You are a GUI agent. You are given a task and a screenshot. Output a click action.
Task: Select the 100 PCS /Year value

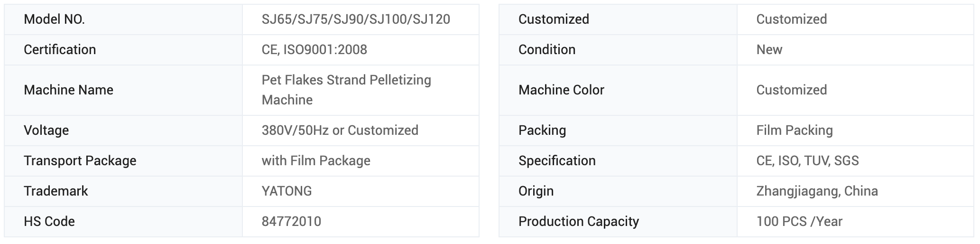click(x=799, y=222)
